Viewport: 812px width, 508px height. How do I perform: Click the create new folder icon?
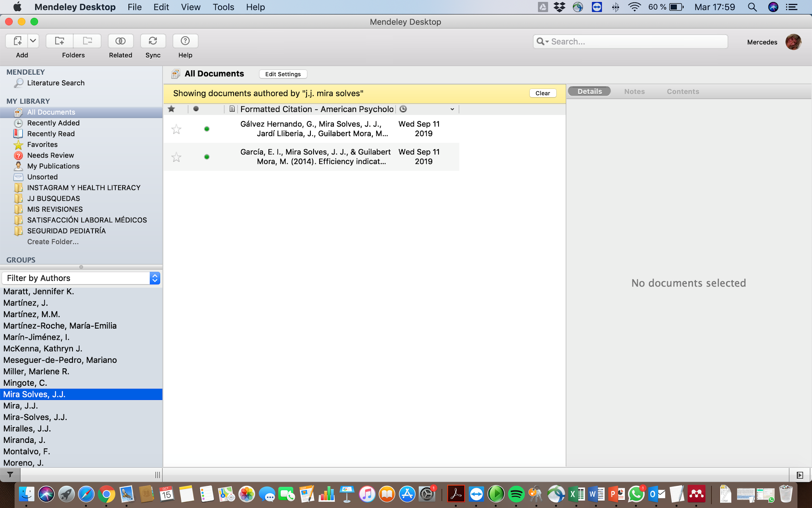59,41
